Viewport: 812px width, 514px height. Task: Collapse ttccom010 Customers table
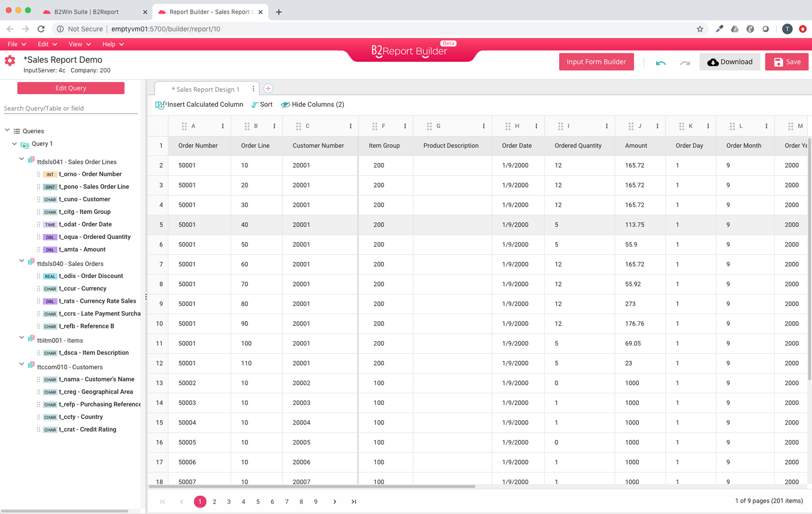21,364
